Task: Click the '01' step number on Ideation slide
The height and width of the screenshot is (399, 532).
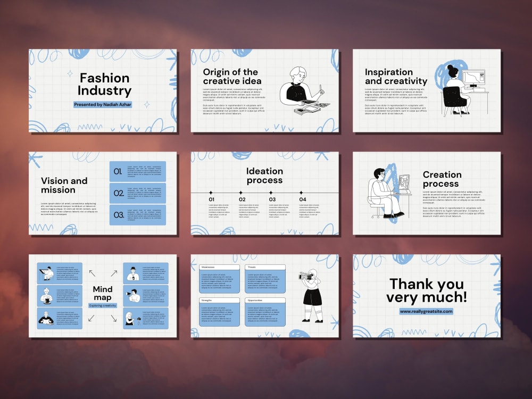Action: coord(211,199)
